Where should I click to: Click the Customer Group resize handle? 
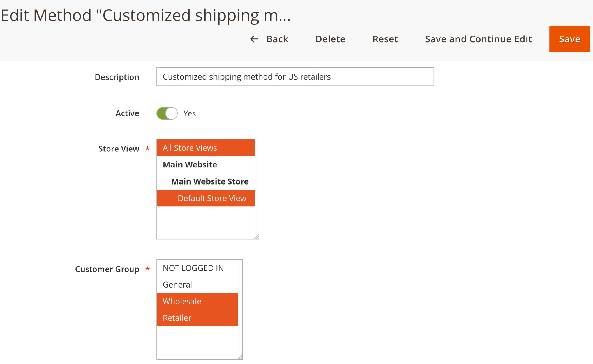[240, 357]
